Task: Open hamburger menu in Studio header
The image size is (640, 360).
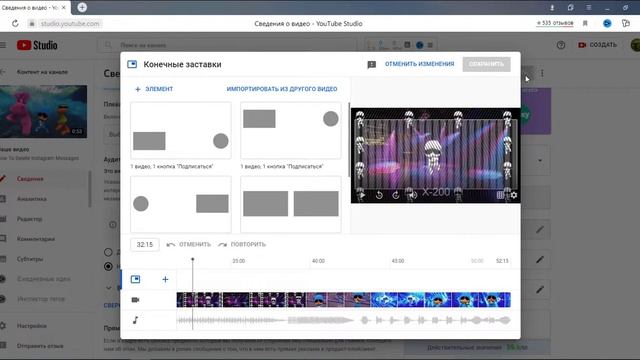Action: coord(3,45)
